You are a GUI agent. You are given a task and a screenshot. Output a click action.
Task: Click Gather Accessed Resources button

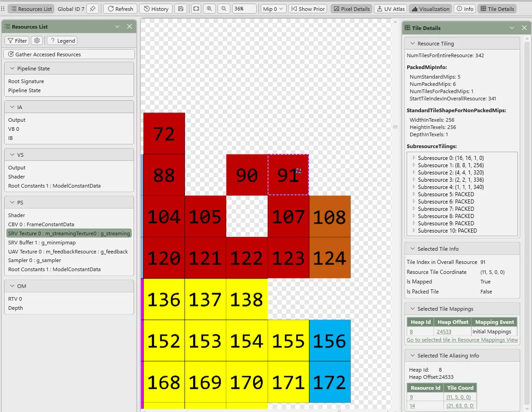pos(69,54)
